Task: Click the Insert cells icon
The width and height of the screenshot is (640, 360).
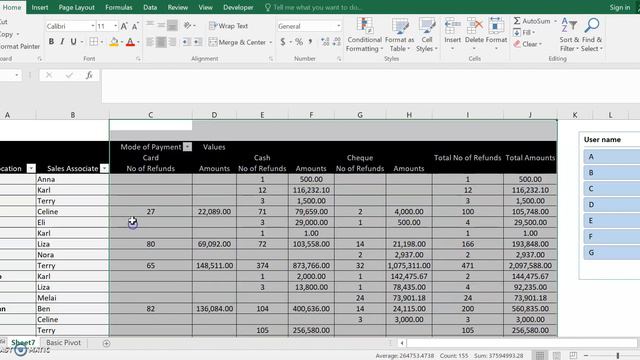Action: click(x=452, y=26)
